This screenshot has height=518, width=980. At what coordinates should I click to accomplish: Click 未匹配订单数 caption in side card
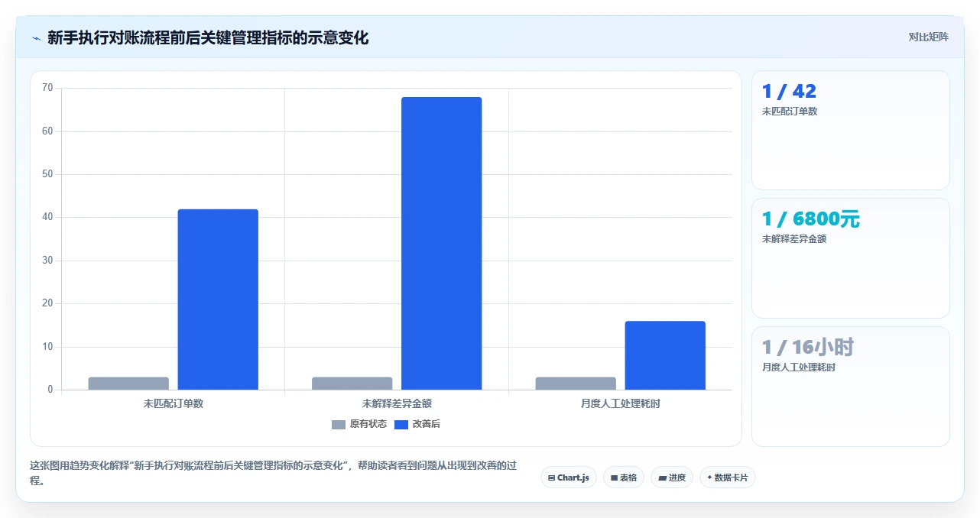click(790, 112)
